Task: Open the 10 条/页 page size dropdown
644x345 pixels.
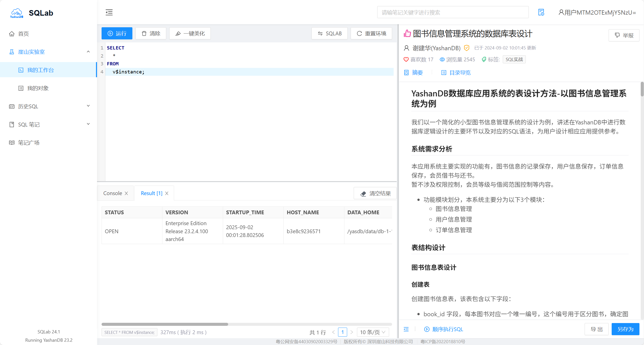Action: pos(373,332)
